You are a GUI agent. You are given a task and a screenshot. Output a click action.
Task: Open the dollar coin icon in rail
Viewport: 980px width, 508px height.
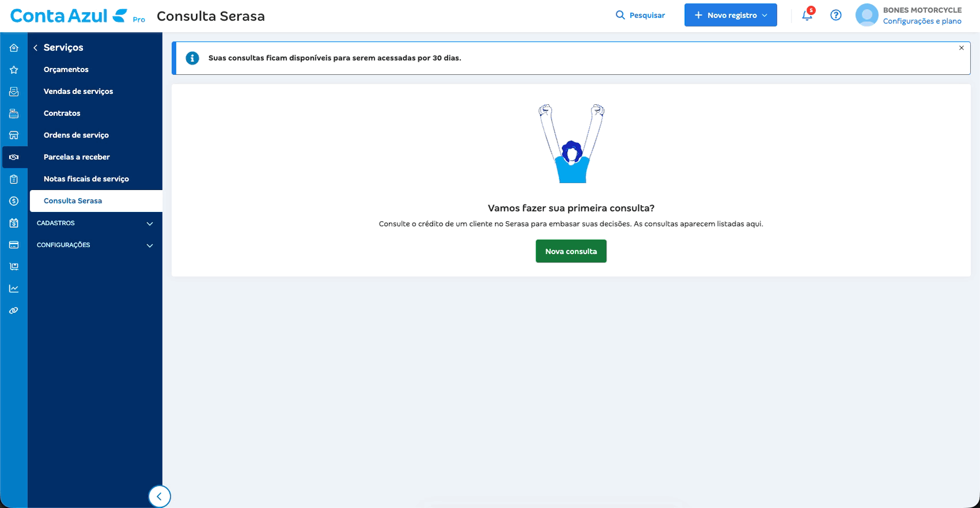click(x=14, y=201)
